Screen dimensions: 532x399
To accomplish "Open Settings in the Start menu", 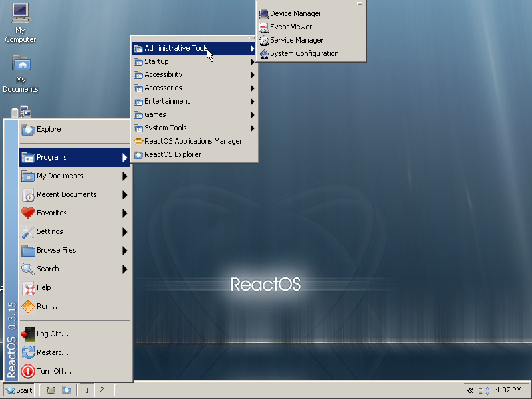I will pos(50,231).
